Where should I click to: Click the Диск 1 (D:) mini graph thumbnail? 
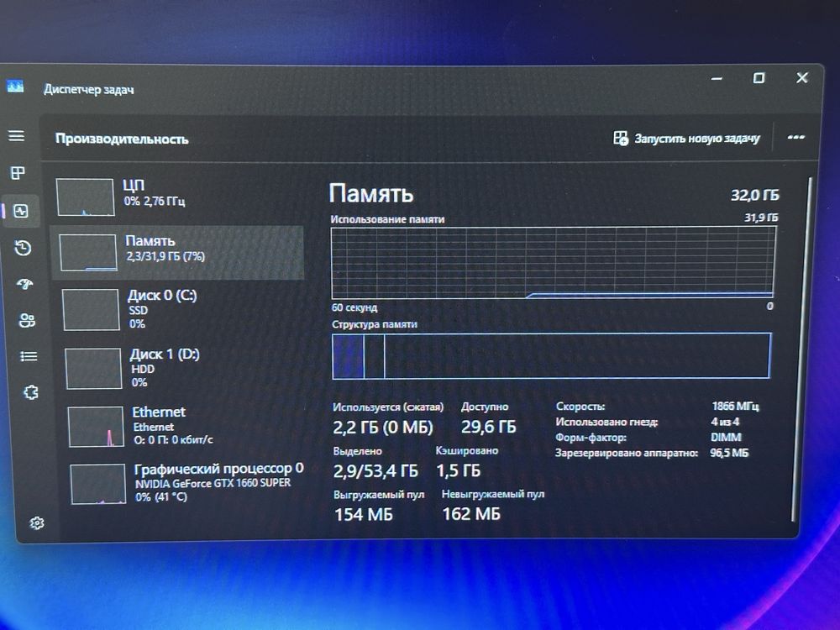(94, 369)
